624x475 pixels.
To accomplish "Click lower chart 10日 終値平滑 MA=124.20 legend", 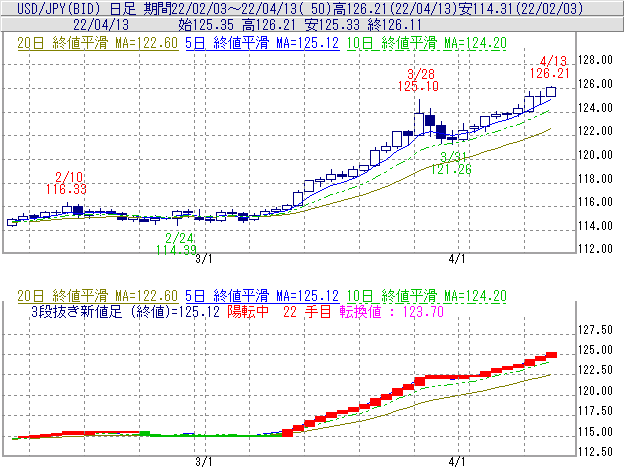I will (x=427, y=296).
